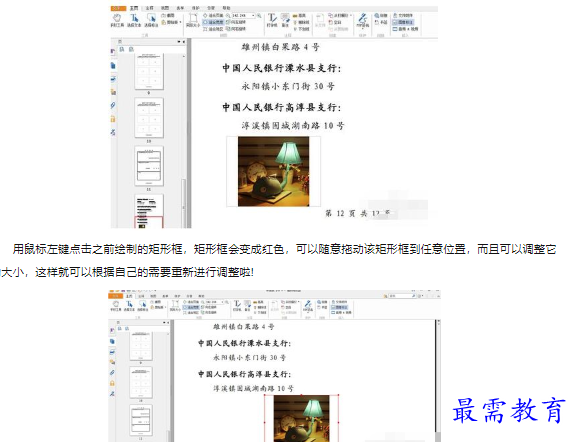Click the Snapshot tool in top screenshot ribbon
Screen dimensions: 574x442
coord(168,15)
